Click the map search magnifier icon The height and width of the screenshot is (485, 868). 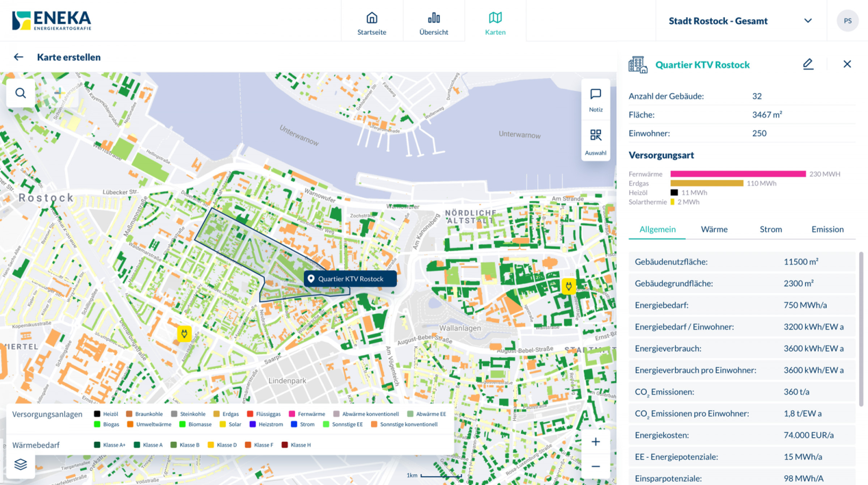click(x=21, y=93)
